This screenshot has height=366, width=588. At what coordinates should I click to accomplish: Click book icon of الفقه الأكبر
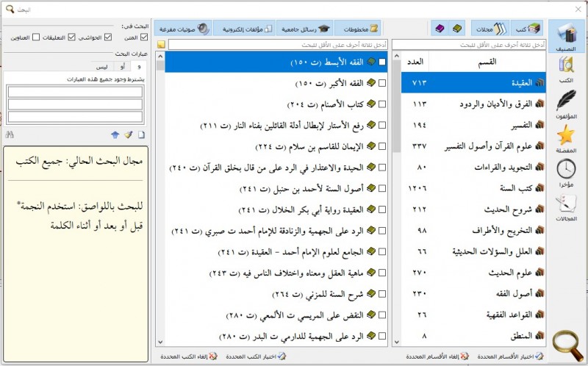click(x=371, y=83)
